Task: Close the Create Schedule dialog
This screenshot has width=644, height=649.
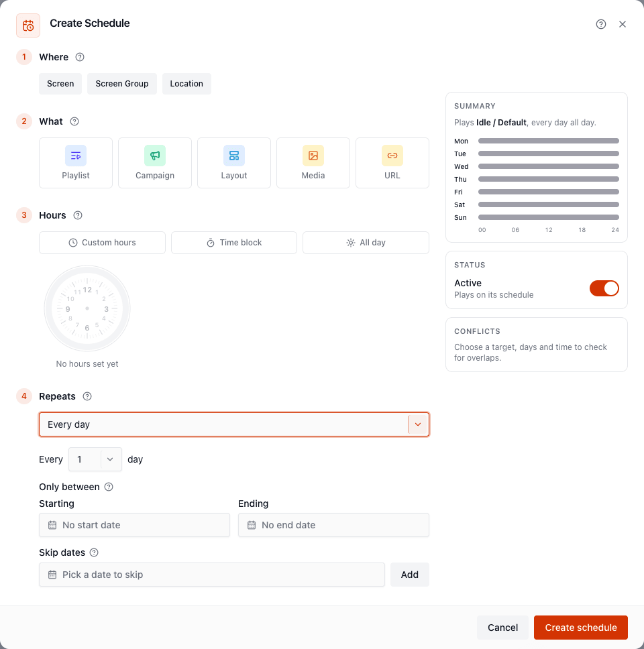Action: point(622,24)
